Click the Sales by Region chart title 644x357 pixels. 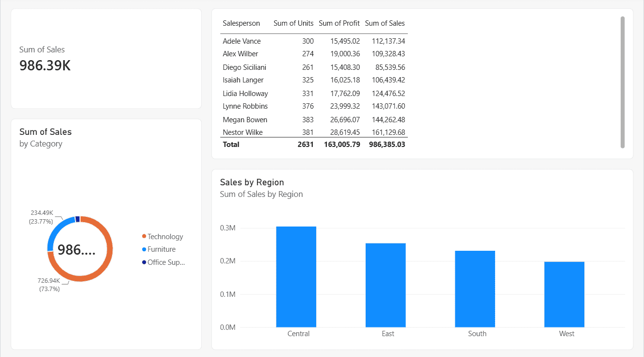pos(252,182)
